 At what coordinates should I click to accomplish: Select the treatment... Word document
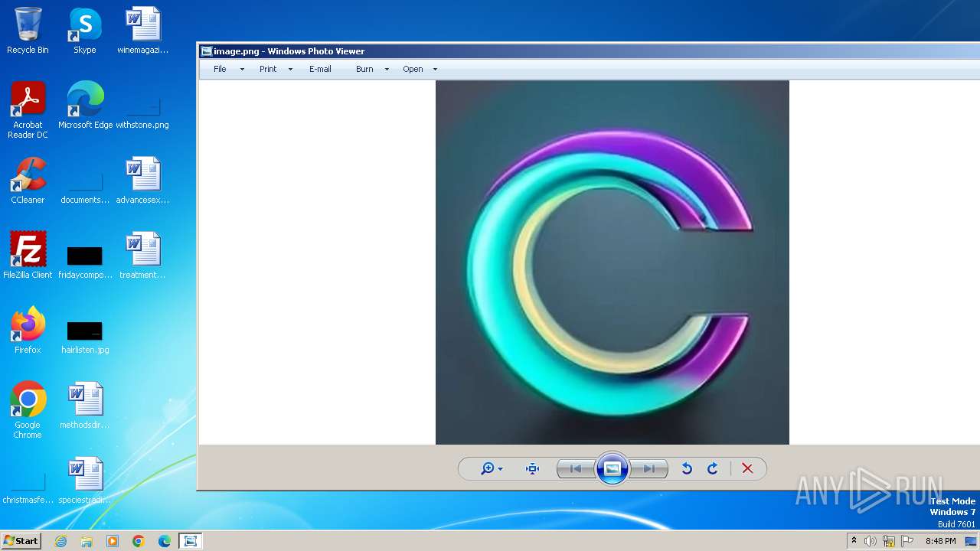click(x=143, y=256)
